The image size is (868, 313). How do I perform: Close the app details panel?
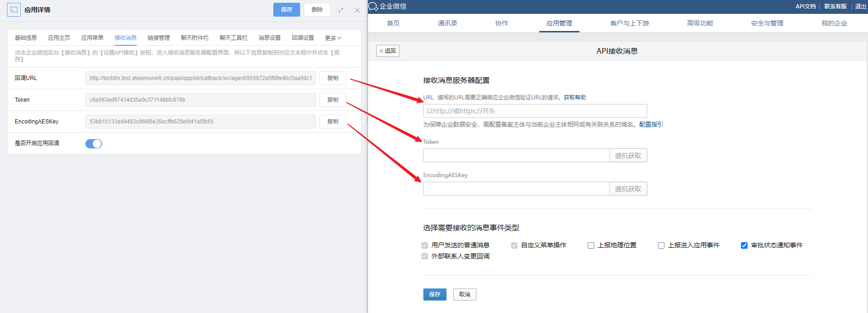(x=357, y=10)
